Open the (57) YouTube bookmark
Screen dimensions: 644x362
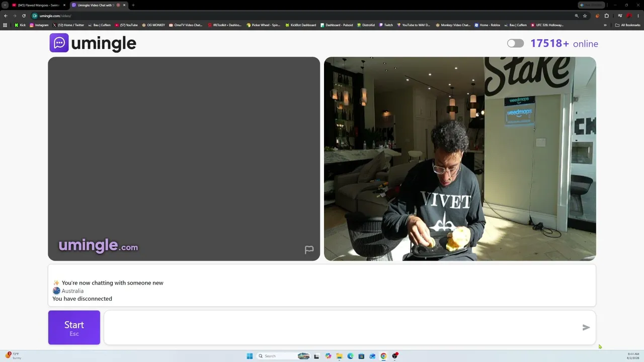[x=126, y=25]
